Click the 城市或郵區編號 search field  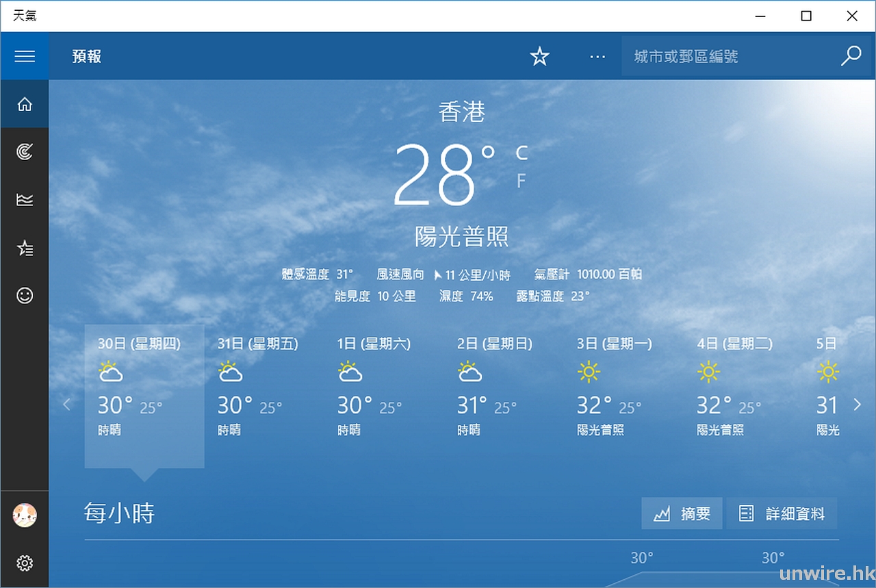point(729,56)
